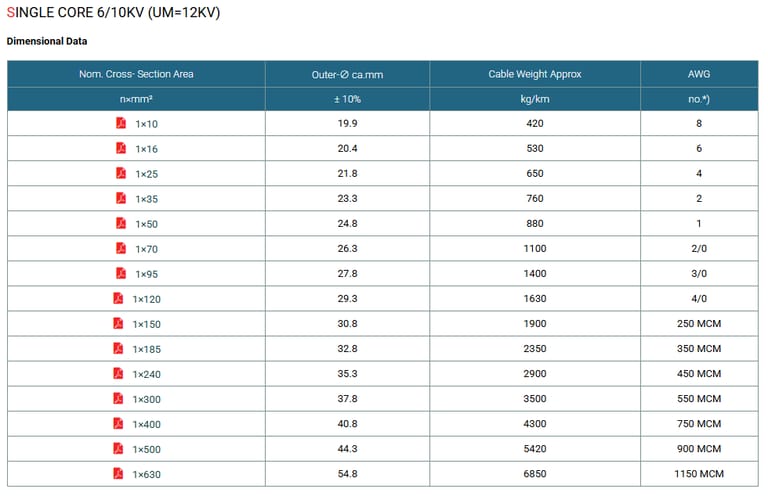Download the PDF for the 1×35 cable

coord(120,198)
